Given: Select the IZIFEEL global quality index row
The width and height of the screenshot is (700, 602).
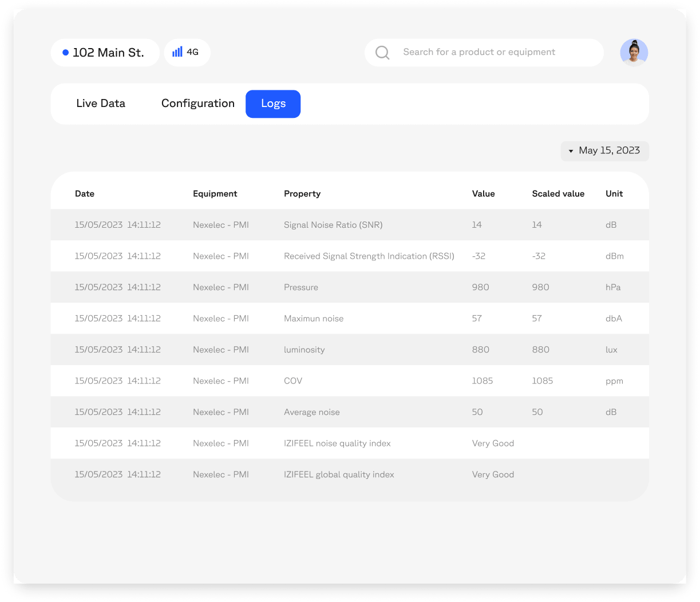Looking at the screenshot, I should pyautogui.click(x=339, y=474).
